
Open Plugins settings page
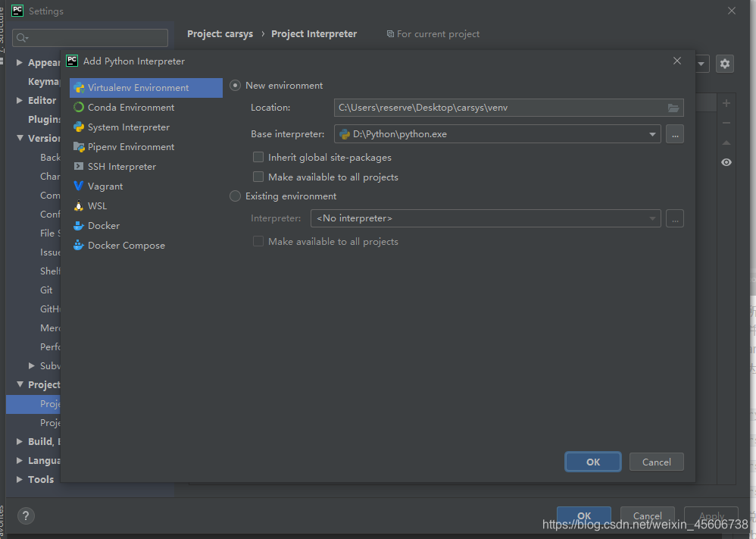tap(44, 119)
